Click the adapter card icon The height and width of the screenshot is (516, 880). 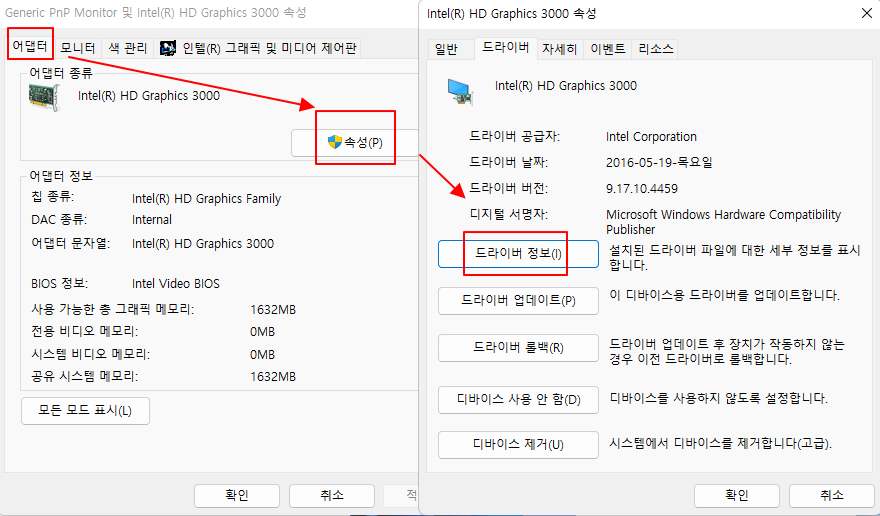pos(44,97)
